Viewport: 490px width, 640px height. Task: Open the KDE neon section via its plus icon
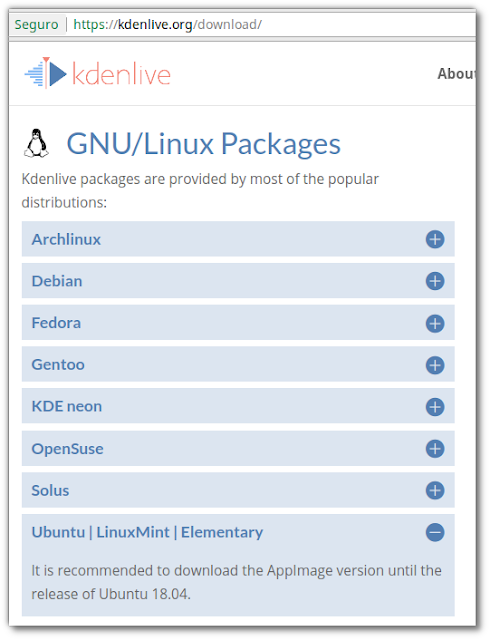435,407
